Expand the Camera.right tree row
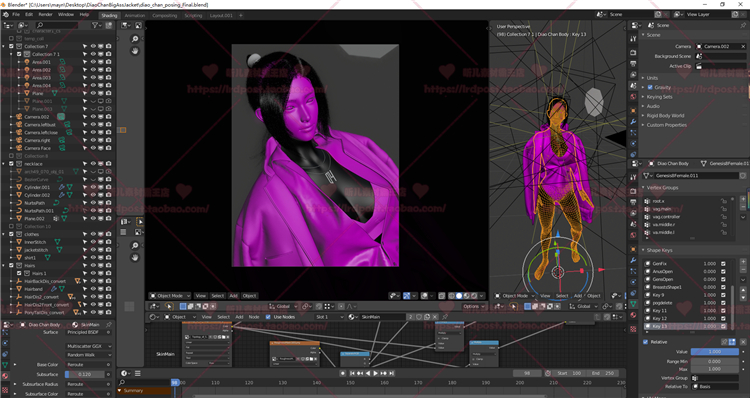 11,140
